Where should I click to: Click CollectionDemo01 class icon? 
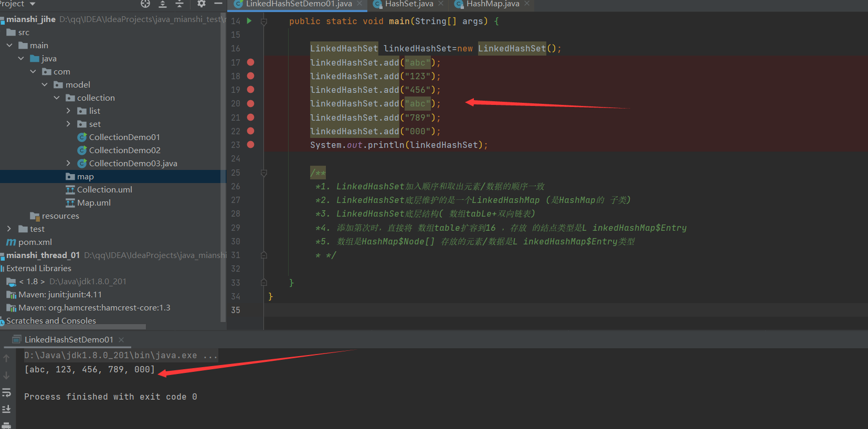pyautogui.click(x=82, y=137)
